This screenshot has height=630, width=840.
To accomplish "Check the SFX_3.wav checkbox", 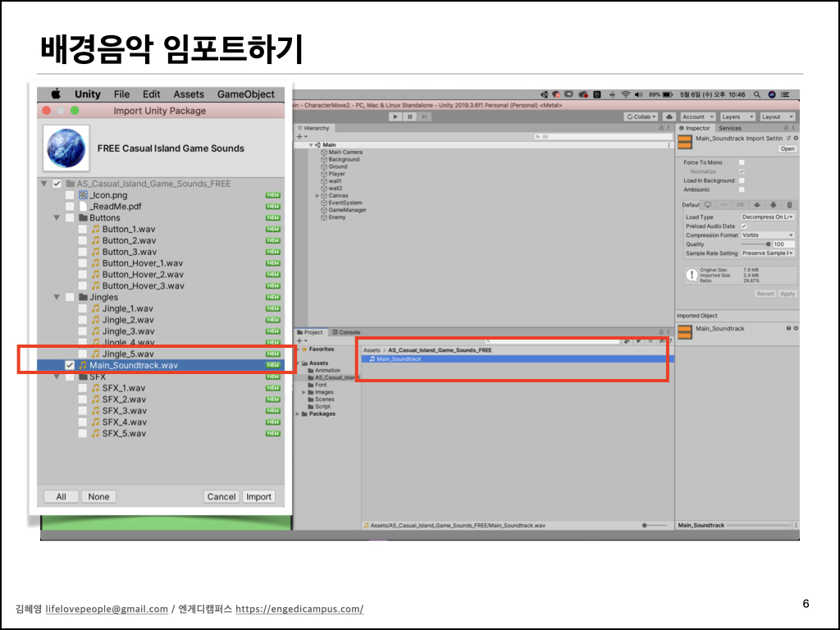I will (x=83, y=410).
